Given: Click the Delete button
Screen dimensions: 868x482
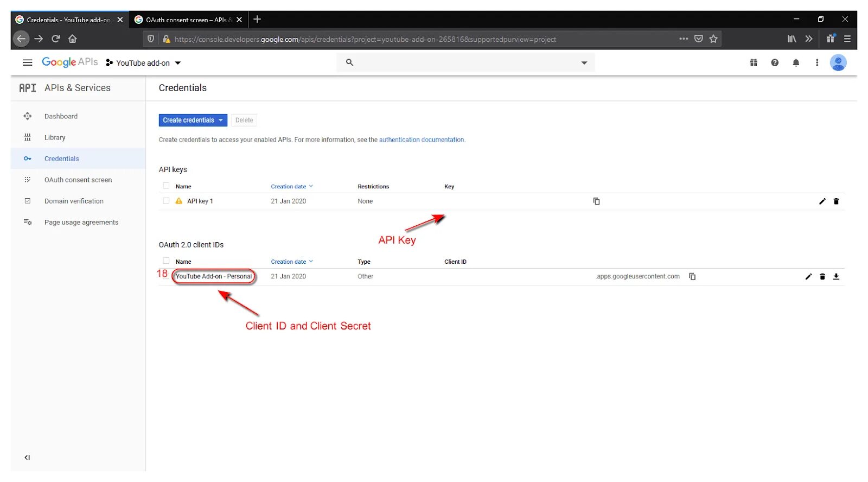Looking at the screenshot, I should click(244, 120).
